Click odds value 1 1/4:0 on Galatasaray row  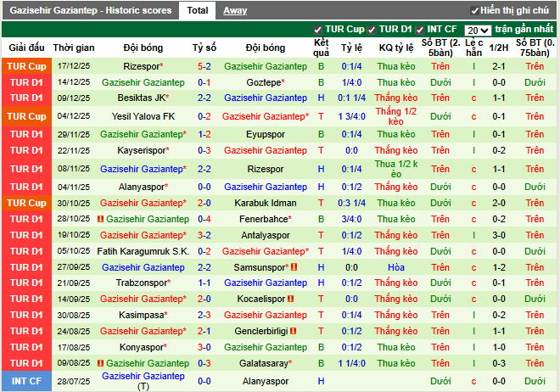(352, 363)
